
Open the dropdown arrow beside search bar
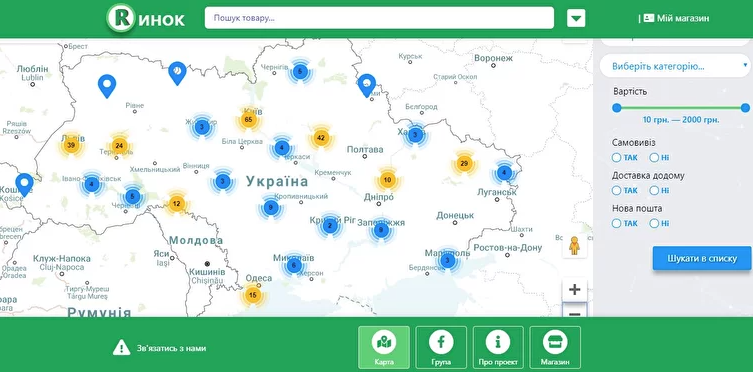tap(576, 18)
